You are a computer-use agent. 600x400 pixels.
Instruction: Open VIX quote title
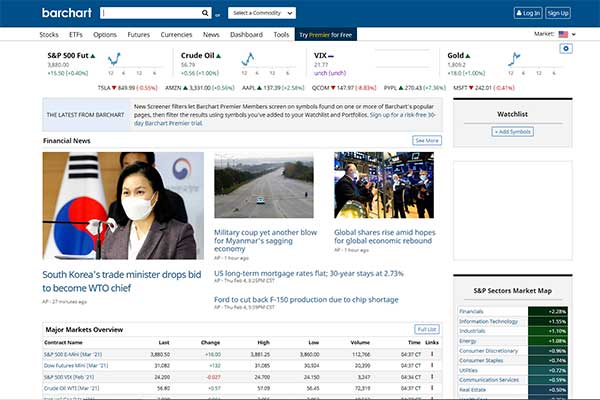[320, 56]
